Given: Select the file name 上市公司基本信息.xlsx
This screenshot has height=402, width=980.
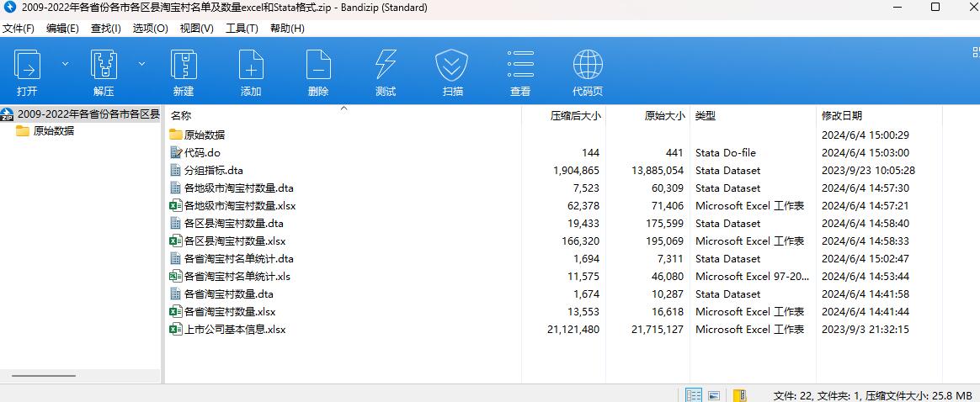Looking at the screenshot, I should point(235,329).
